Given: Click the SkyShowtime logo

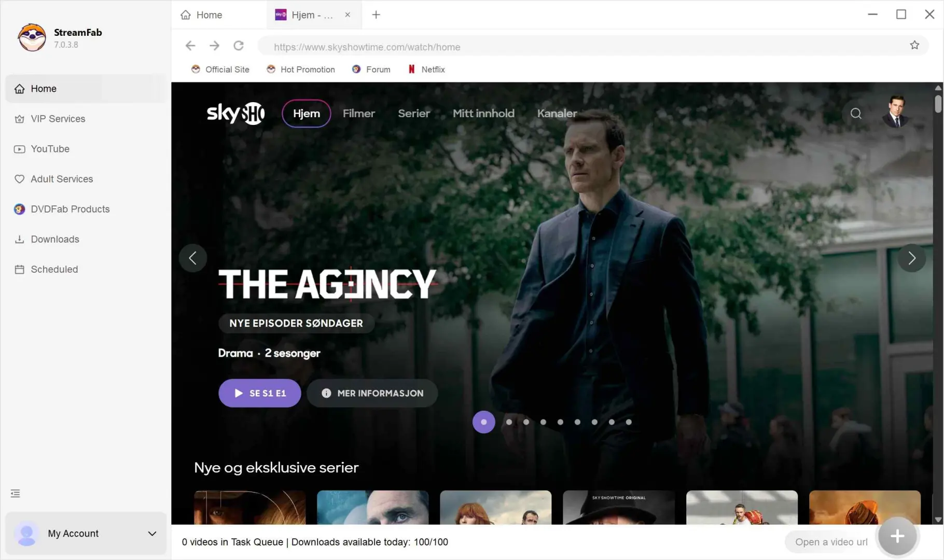Looking at the screenshot, I should click(x=235, y=114).
